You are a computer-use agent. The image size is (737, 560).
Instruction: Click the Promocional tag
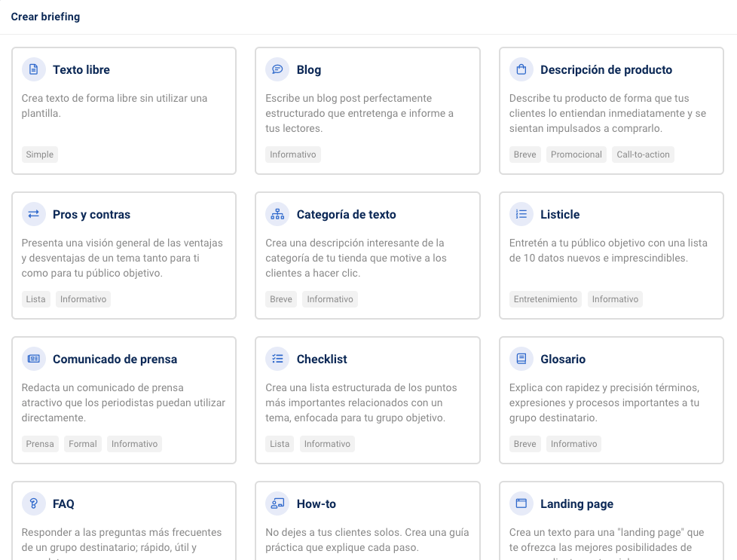[576, 155]
